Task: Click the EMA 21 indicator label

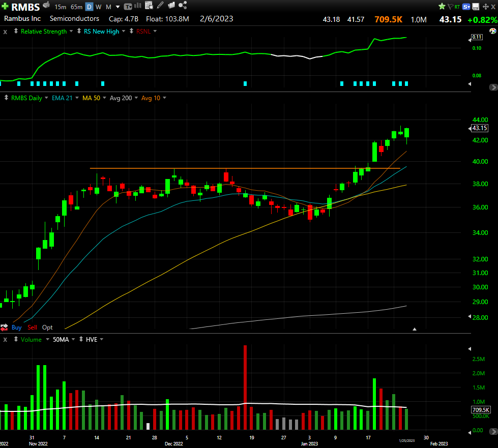Action: [62, 98]
